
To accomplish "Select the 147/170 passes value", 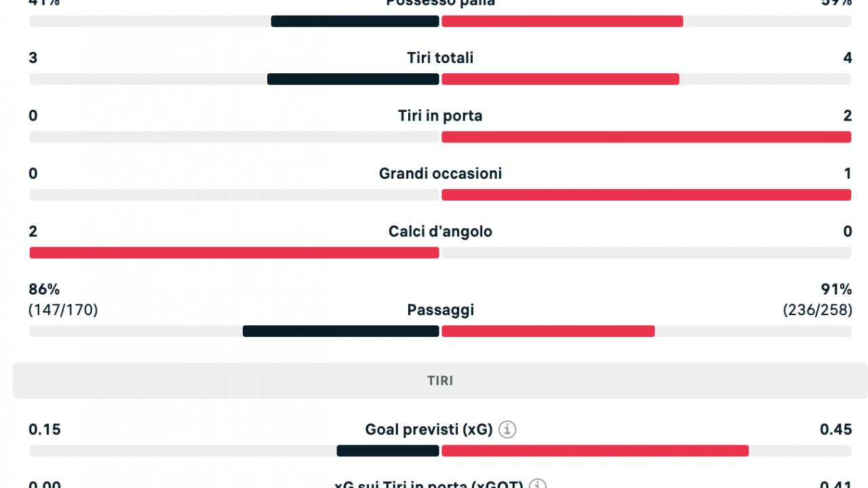I will click(63, 310).
